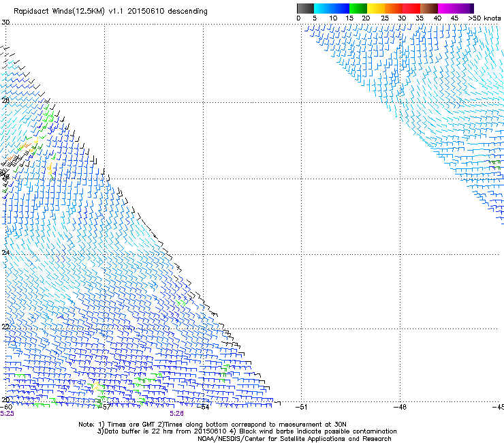Click the longitude label '-60'
This screenshot has height=443, width=504.
pyautogui.click(x=6, y=407)
